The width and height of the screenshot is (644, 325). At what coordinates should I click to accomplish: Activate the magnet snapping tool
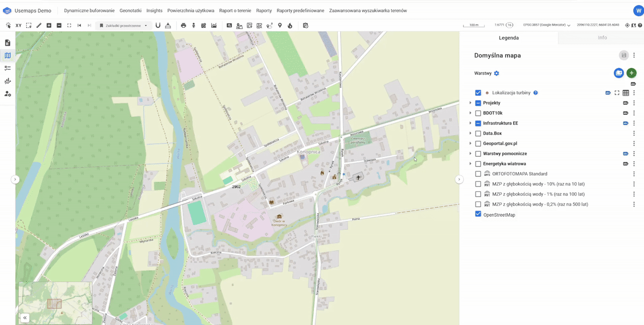click(x=157, y=25)
